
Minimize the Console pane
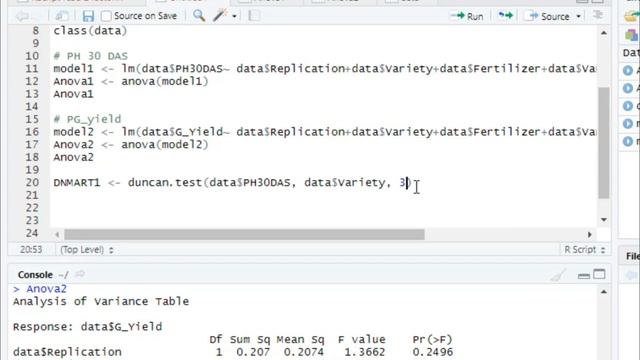[584, 276]
